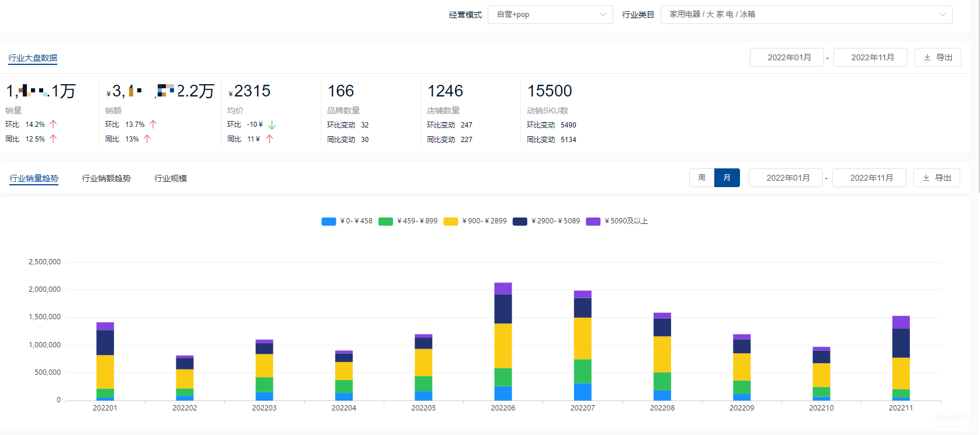Click the download icon in chart 导出 button
This screenshot has height=435, width=980.
pos(926,178)
